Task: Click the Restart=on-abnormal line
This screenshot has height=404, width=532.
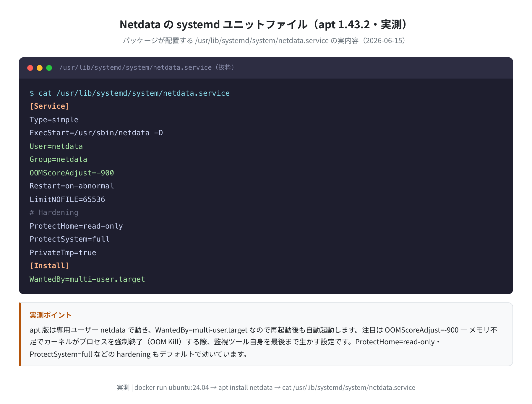Action: [72, 186]
